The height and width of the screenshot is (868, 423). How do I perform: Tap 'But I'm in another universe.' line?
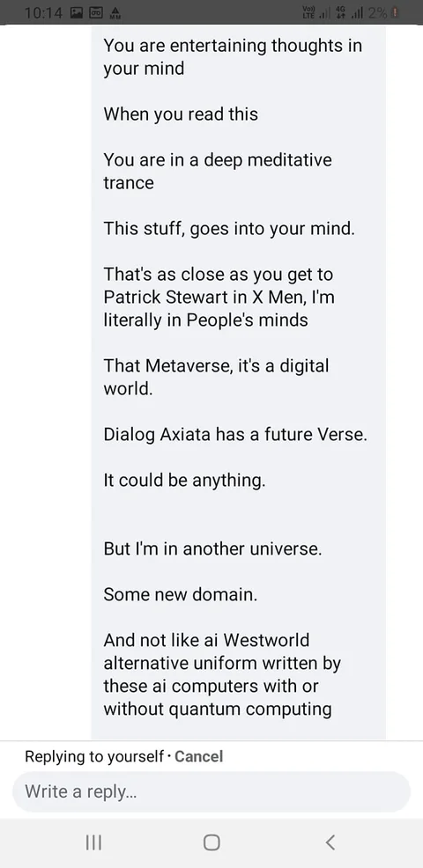coord(212,548)
